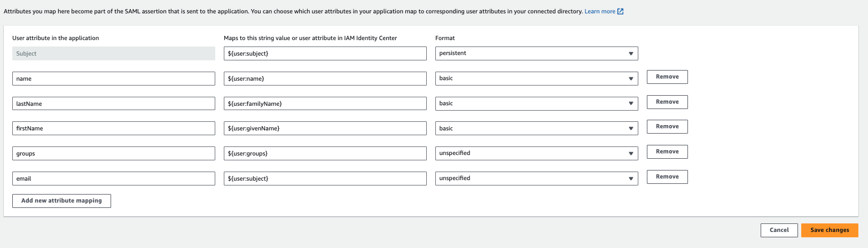Select the lastName application attribute field
Image resolution: width=868 pixels, height=248 pixels.
click(x=113, y=104)
